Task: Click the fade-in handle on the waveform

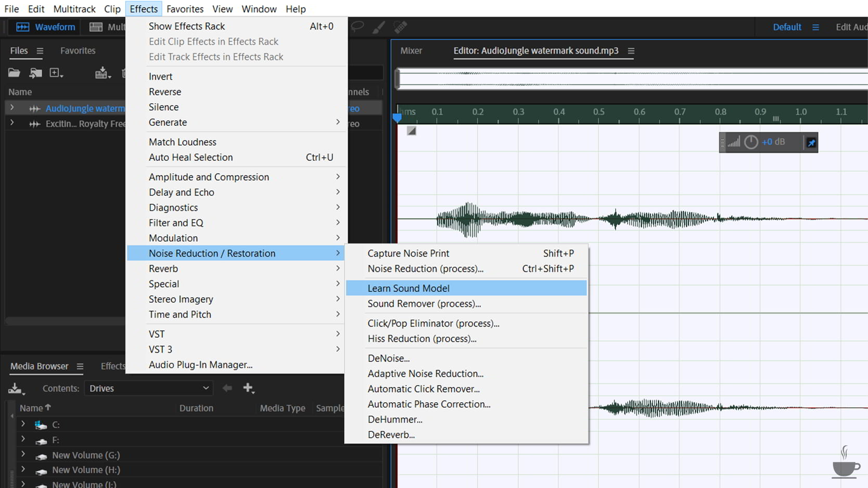Action: coord(411,131)
